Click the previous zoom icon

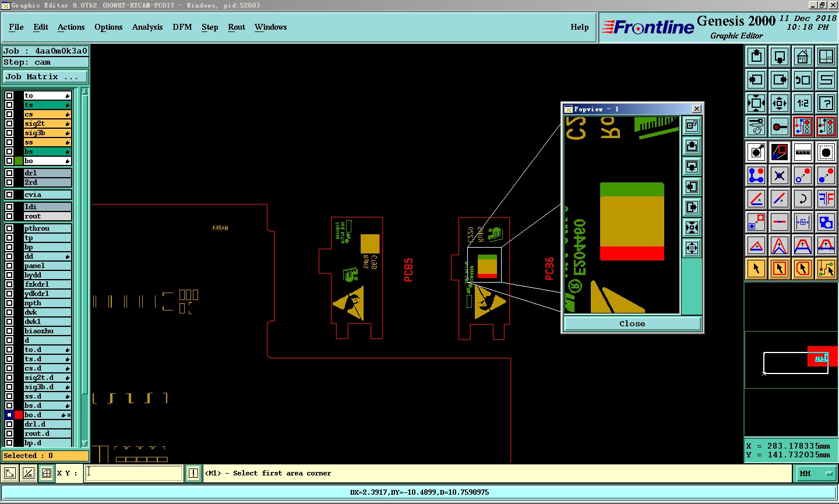pyautogui.click(x=803, y=80)
